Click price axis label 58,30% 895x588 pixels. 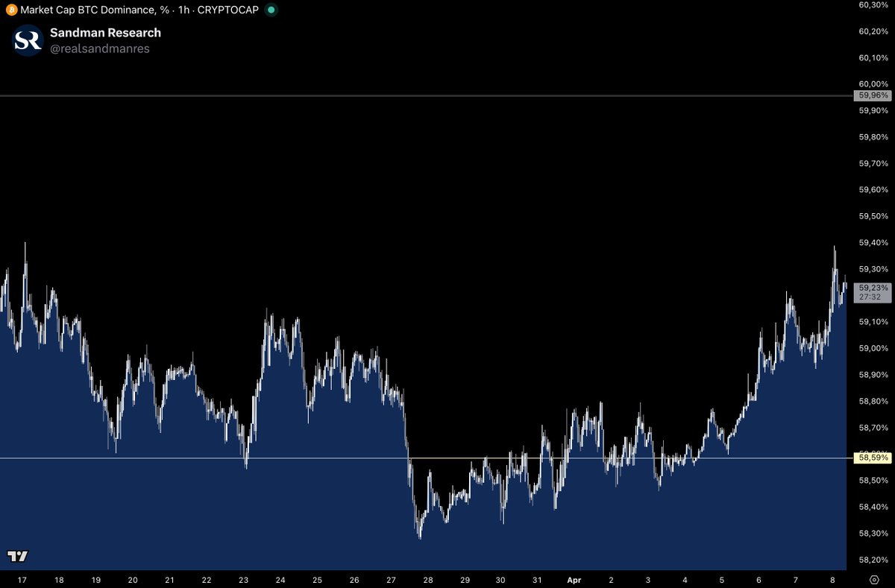(x=873, y=534)
